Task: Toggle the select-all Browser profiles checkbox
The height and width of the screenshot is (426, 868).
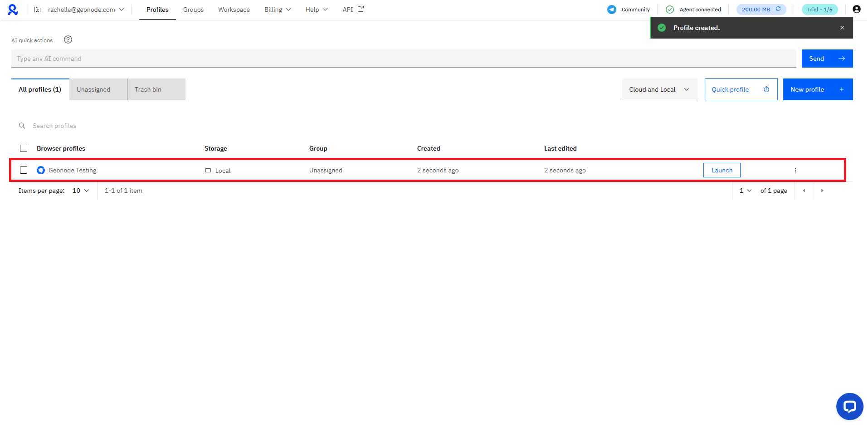Action: point(24,148)
